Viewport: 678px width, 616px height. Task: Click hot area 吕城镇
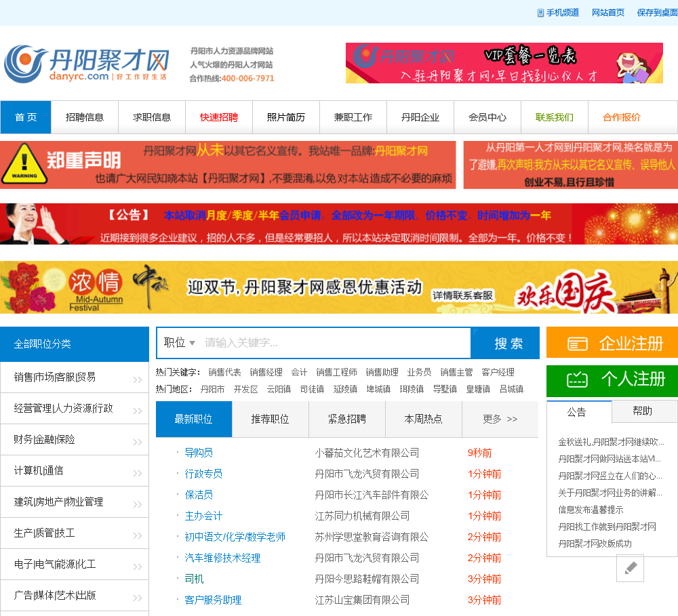click(x=511, y=389)
